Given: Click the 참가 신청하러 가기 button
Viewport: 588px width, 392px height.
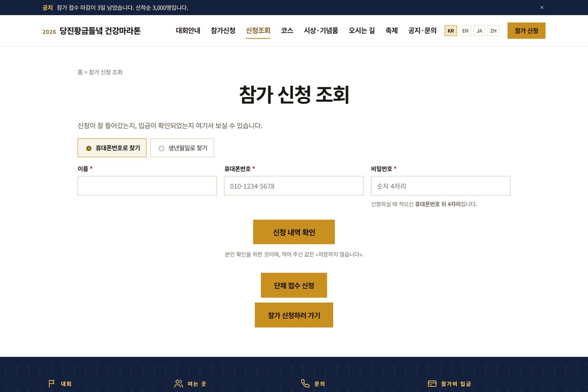Looking at the screenshot, I should coord(294,315).
